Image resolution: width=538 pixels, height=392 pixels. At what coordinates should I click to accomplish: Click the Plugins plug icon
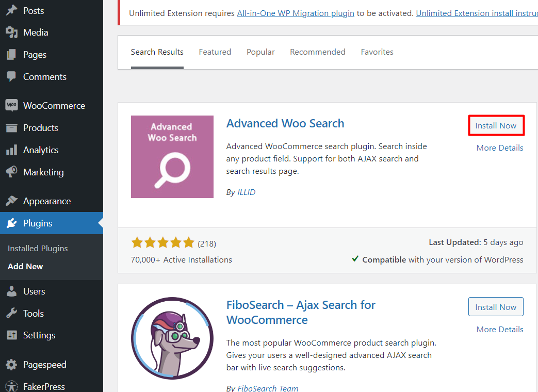click(12, 223)
